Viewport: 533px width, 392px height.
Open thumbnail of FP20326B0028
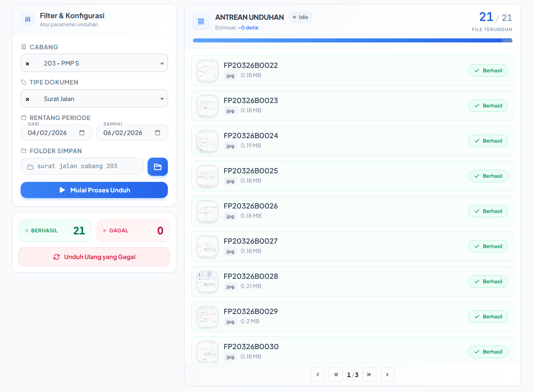[207, 282]
